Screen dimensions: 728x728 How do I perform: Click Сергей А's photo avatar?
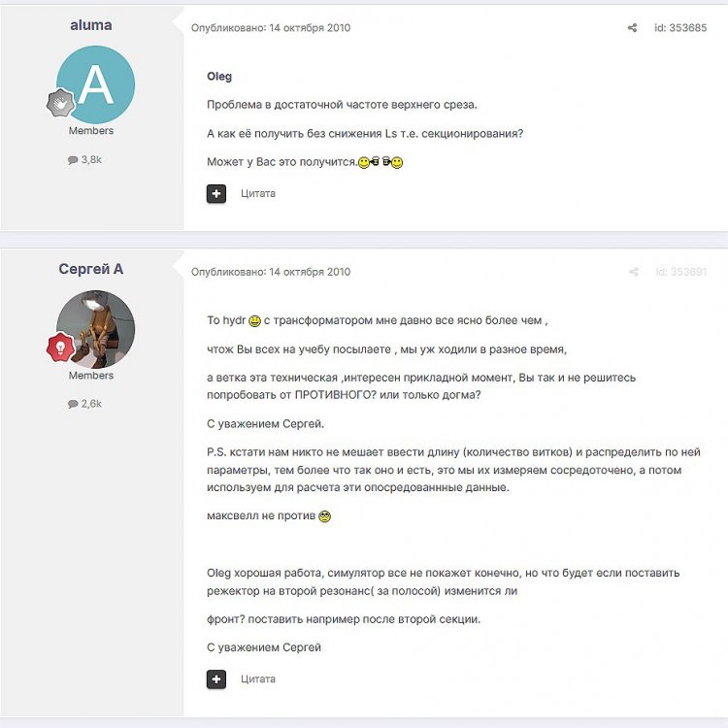[x=96, y=329]
